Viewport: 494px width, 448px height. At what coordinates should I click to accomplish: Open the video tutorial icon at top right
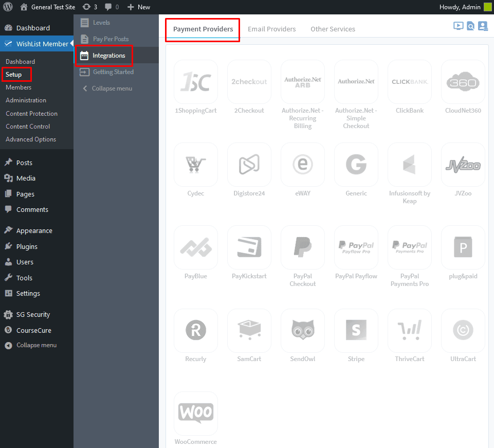(x=459, y=26)
